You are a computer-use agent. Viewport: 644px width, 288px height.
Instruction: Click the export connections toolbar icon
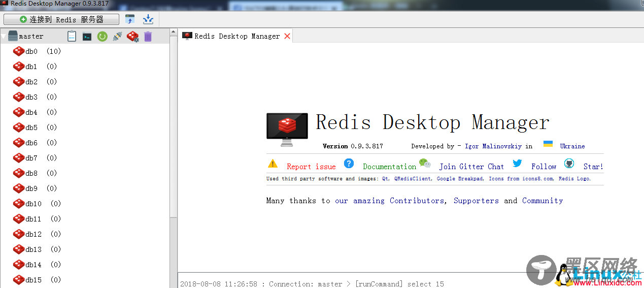(x=130, y=19)
